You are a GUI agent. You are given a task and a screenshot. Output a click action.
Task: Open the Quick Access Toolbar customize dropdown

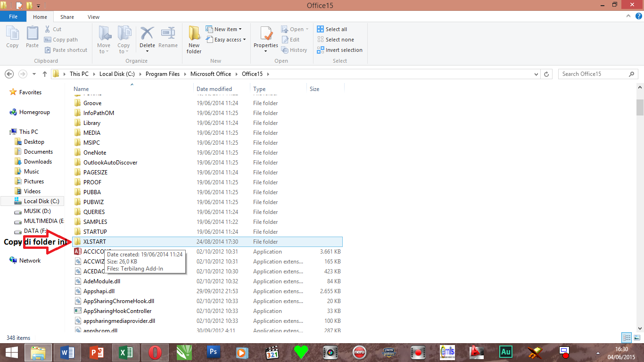[38, 6]
